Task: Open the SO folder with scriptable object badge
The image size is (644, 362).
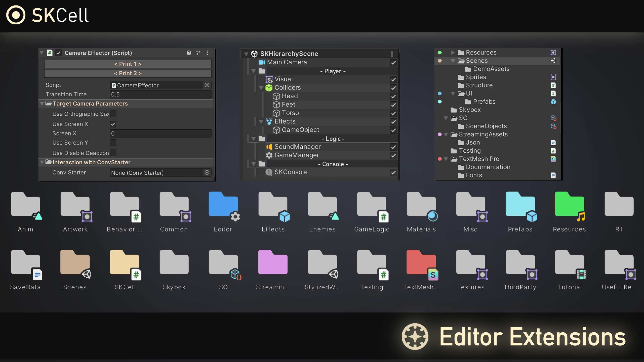Action: click(224, 264)
